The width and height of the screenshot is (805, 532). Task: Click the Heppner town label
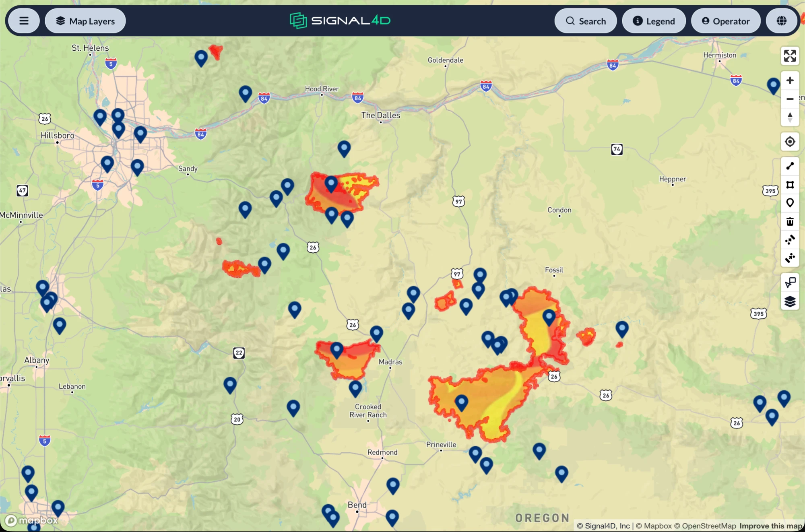pos(673,179)
